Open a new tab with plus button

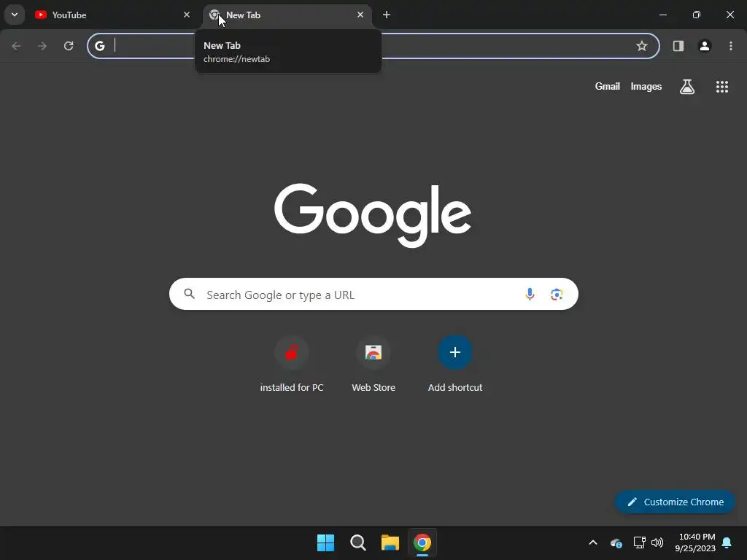[387, 15]
